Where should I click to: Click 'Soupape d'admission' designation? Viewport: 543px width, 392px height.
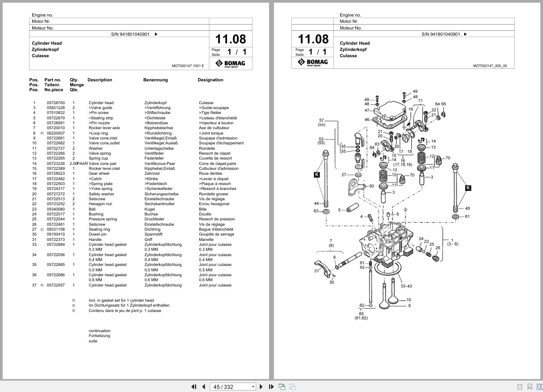click(218, 138)
